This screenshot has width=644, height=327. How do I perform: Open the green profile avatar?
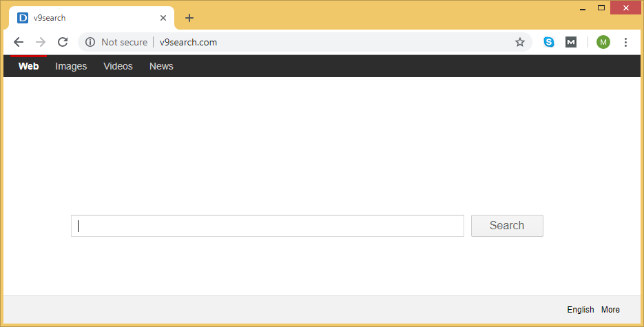(603, 42)
